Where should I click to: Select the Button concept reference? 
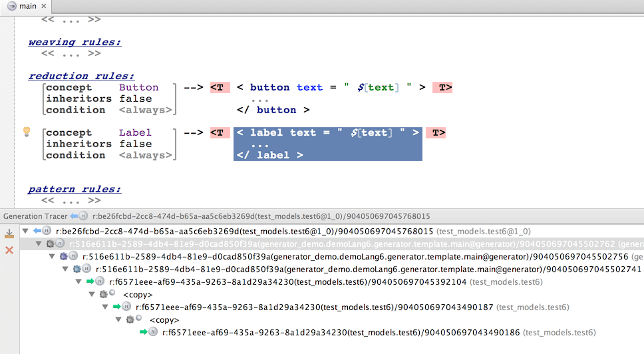138,87
